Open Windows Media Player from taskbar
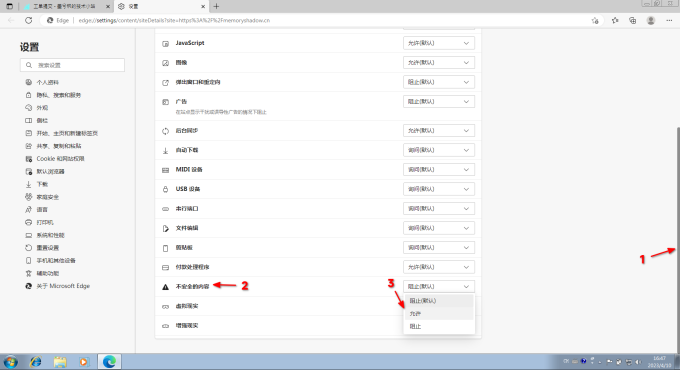 tap(84, 361)
